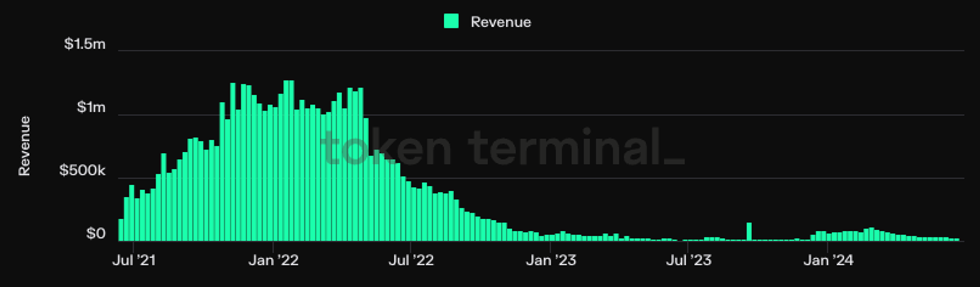Image resolution: width=980 pixels, height=287 pixels.
Task: Click the Jul '21 x-axis label
Action: 134,260
